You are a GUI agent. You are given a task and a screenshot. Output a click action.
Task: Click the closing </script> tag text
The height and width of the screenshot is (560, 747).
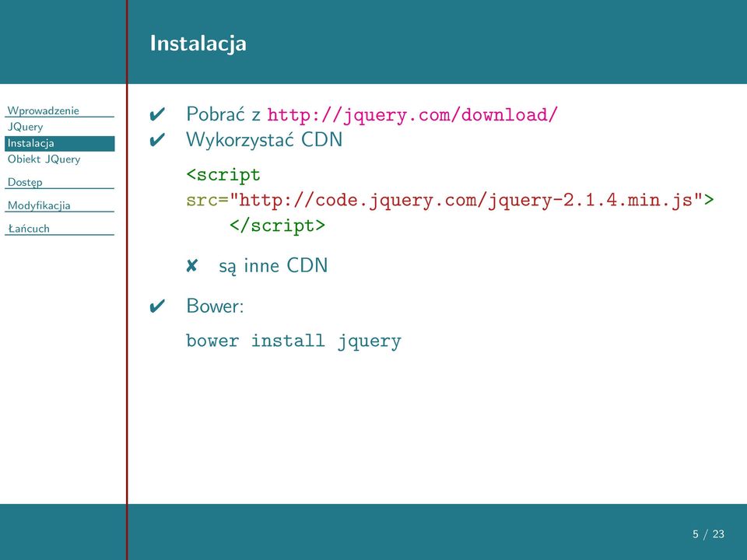click(x=277, y=226)
